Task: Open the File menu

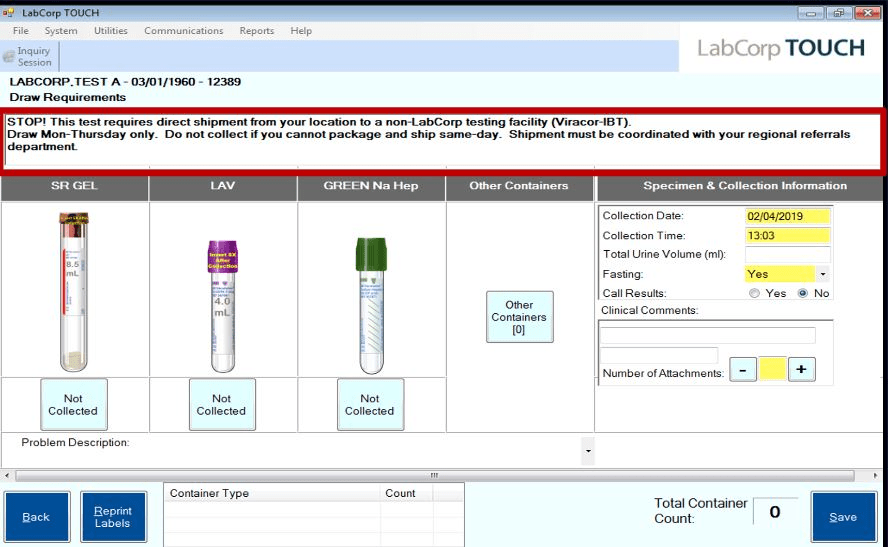Action: point(20,31)
